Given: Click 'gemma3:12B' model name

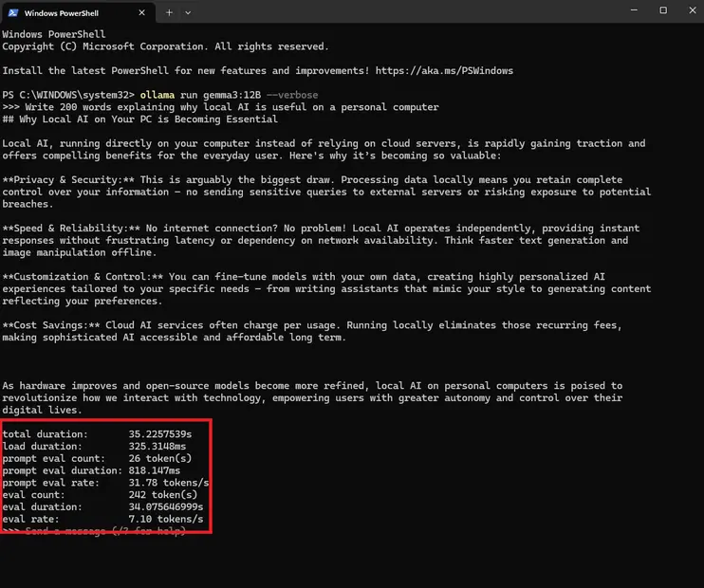Looking at the screenshot, I should click(232, 95).
